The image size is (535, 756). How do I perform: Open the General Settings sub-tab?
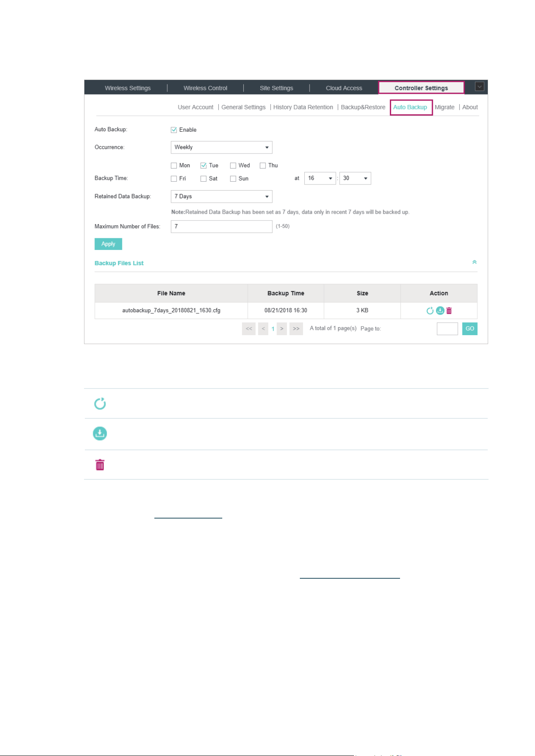(x=243, y=107)
